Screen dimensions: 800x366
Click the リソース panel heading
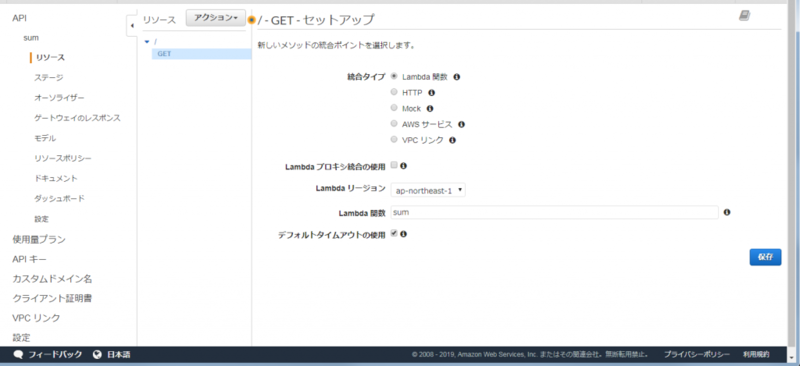(x=159, y=20)
